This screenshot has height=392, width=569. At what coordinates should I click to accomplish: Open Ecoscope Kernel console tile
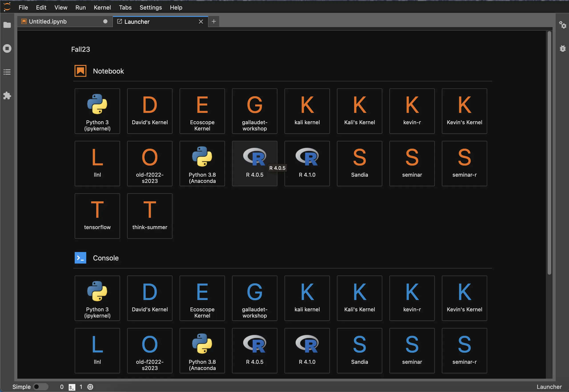202,298
